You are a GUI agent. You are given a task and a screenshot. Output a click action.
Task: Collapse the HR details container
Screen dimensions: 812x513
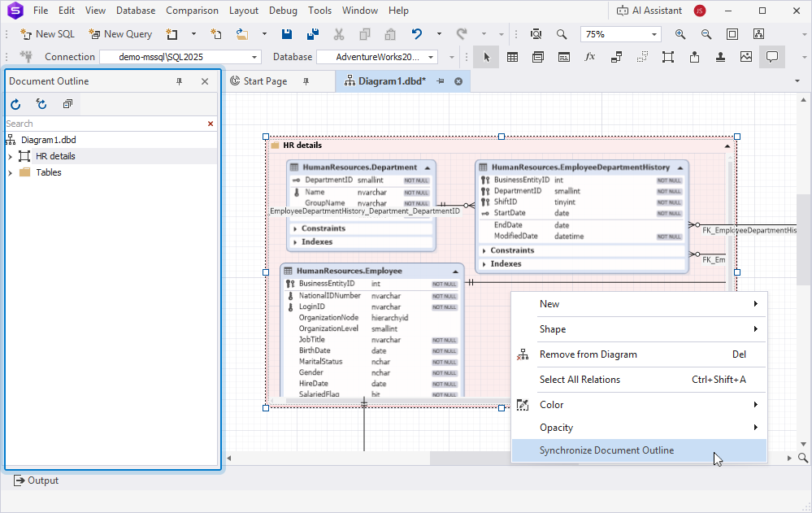(x=727, y=146)
